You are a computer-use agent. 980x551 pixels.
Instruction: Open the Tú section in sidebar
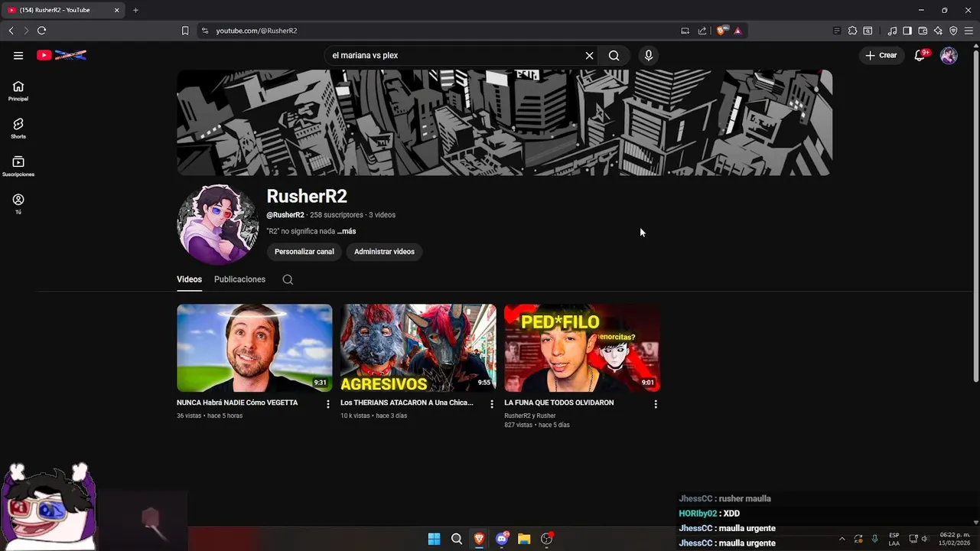tap(18, 204)
